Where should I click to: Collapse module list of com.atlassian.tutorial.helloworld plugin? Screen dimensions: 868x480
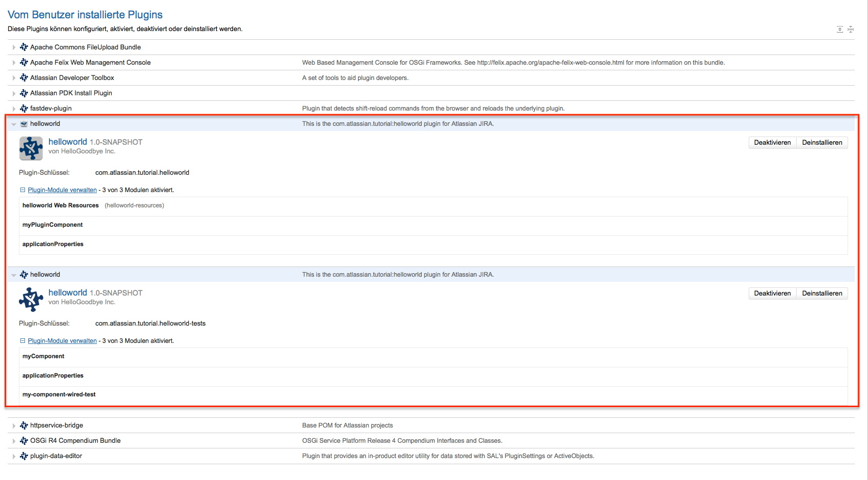point(22,190)
